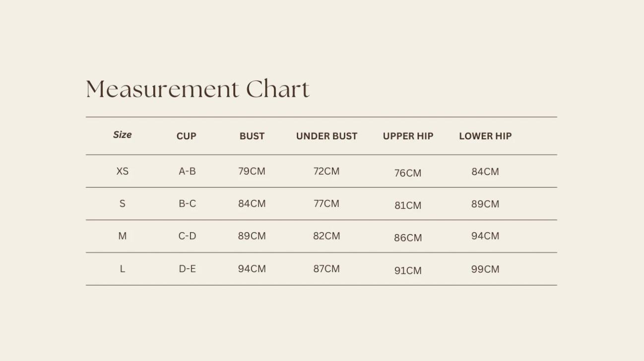Select the 82CM under bust value
This screenshot has width=644, height=361.
pyautogui.click(x=326, y=237)
